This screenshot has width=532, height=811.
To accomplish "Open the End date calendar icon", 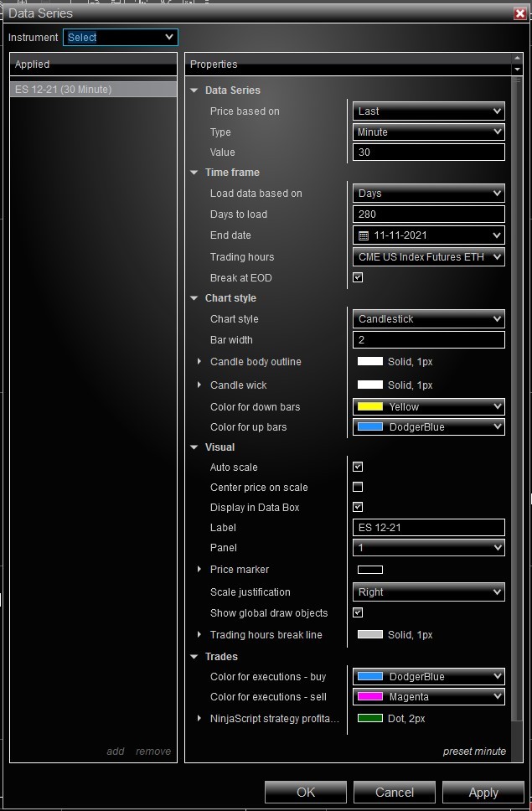I will click(364, 236).
